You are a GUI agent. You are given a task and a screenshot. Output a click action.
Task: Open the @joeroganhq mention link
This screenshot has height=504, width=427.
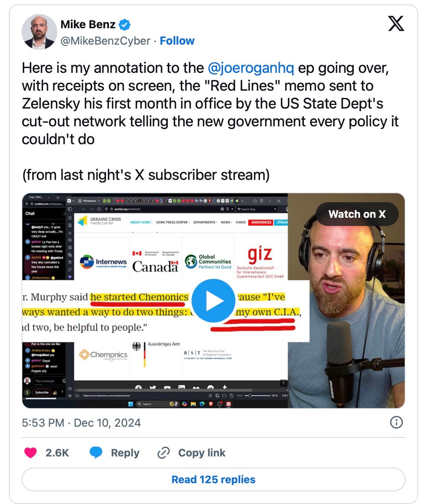pos(251,68)
